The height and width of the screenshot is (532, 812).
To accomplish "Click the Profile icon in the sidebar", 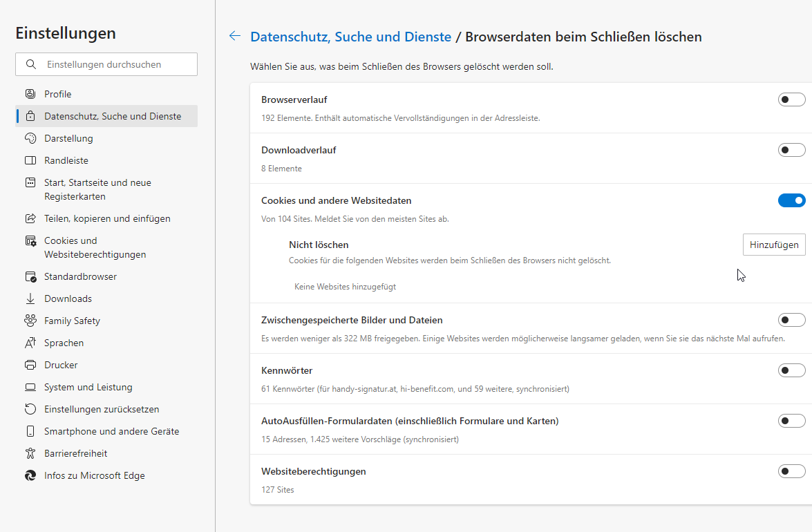I will [30, 94].
